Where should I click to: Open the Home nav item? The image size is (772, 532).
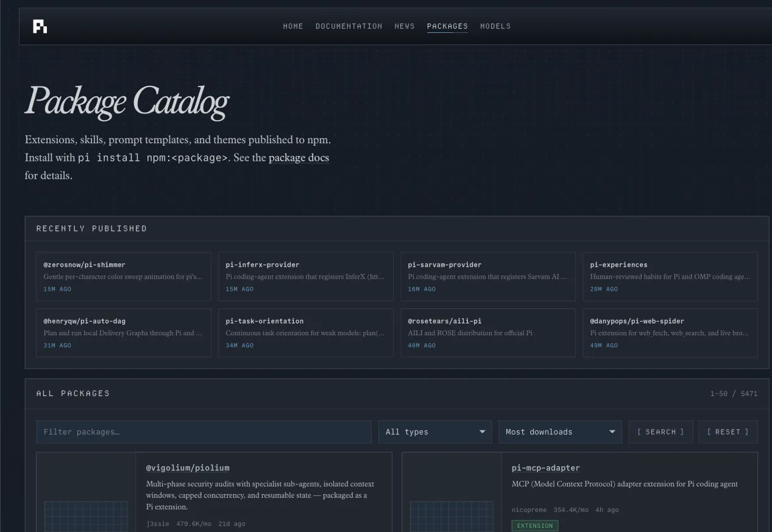tap(293, 26)
